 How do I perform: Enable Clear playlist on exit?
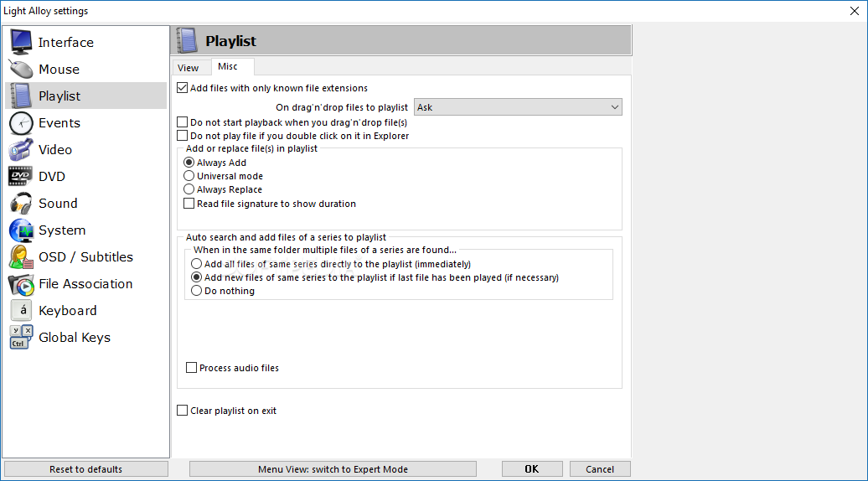tap(182, 410)
